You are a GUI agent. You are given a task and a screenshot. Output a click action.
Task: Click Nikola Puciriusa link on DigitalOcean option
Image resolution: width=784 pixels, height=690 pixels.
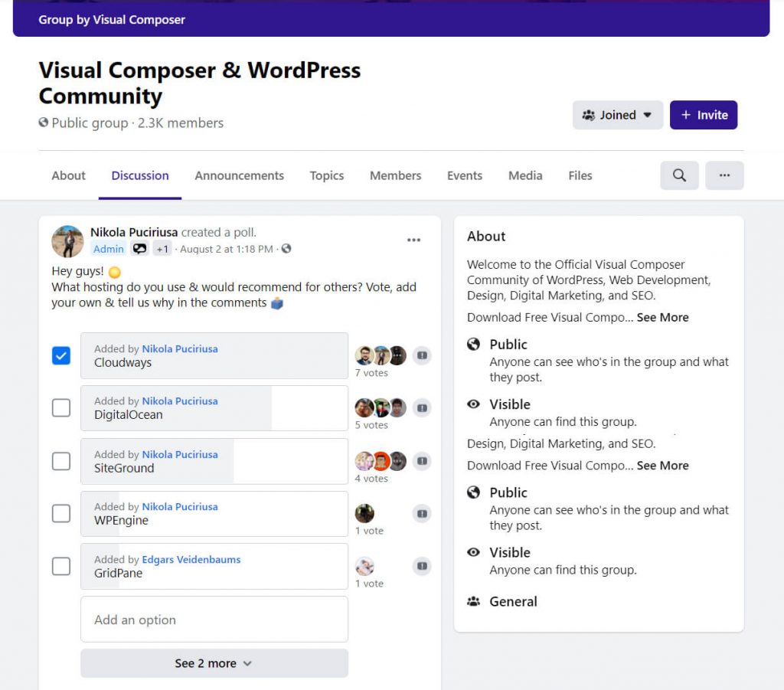pos(180,401)
